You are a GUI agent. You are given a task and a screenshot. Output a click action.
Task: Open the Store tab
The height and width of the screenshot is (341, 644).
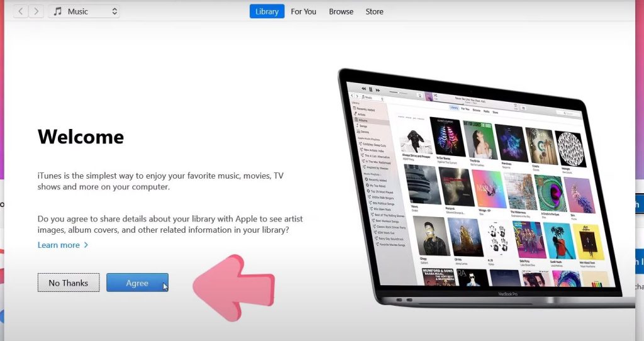tap(375, 11)
